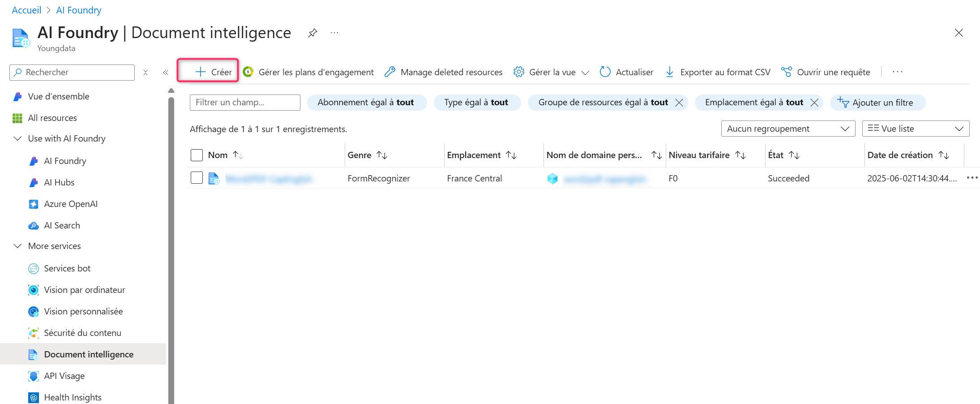Remove the Emplacement filter
The height and width of the screenshot is (404, 980).
pos(814,103)
